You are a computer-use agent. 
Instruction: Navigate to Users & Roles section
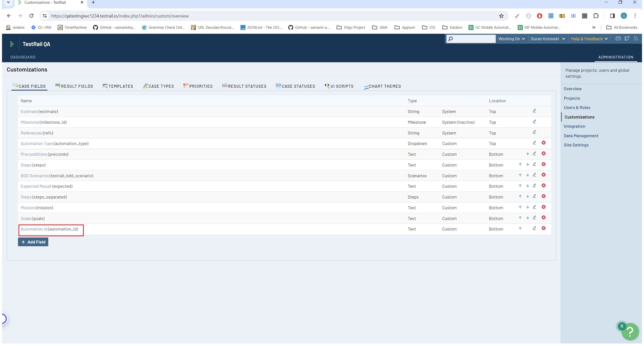[577, 107]
